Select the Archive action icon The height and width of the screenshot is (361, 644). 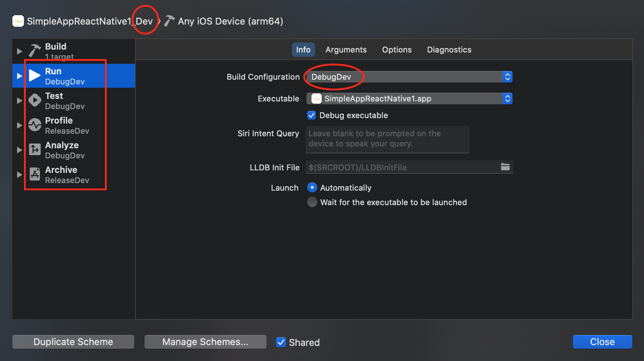click(x=35, y=174)
